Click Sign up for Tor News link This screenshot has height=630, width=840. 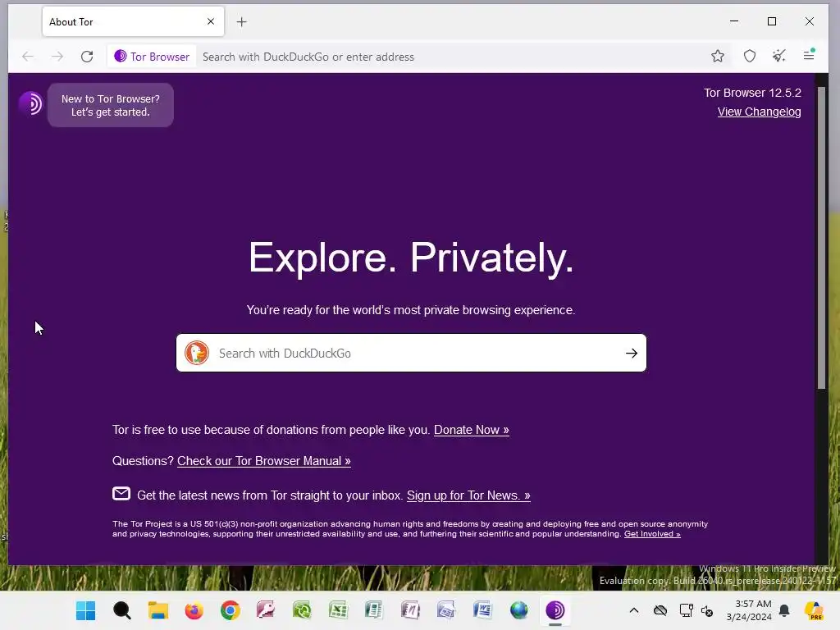[x=468, y=495]
